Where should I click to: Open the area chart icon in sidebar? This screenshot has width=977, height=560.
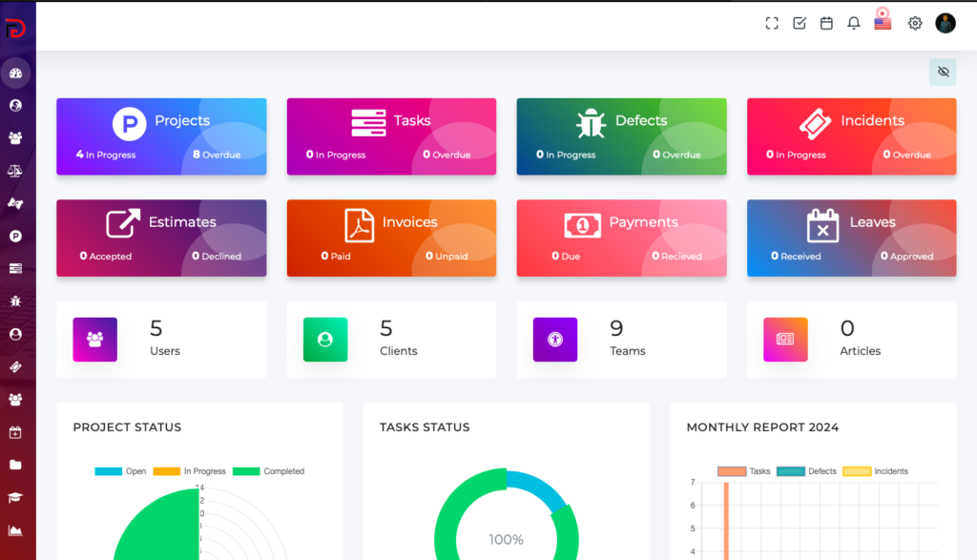(x=15, y=529)
